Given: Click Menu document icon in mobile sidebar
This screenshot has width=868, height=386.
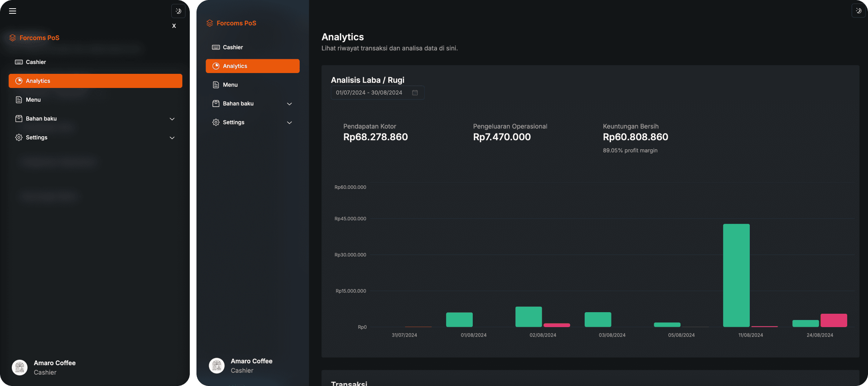Looking at the screenshot, I should (x=19, y=100).
